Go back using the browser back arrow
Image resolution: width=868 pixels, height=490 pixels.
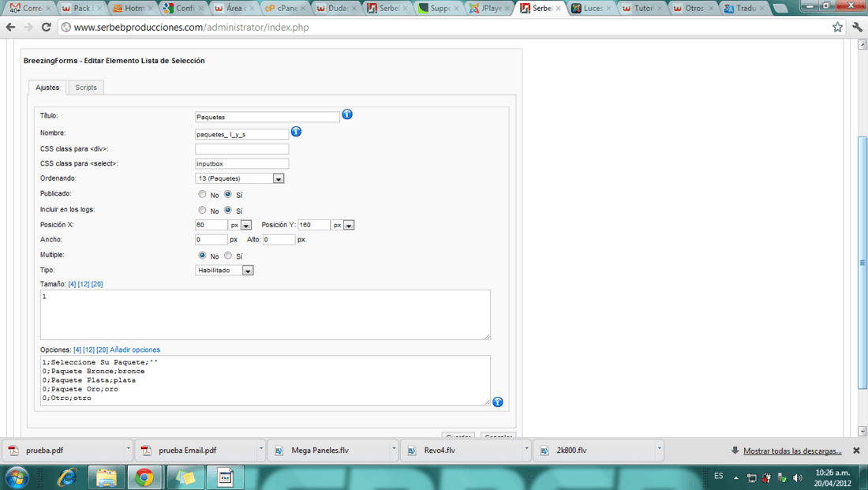(10, 27)
